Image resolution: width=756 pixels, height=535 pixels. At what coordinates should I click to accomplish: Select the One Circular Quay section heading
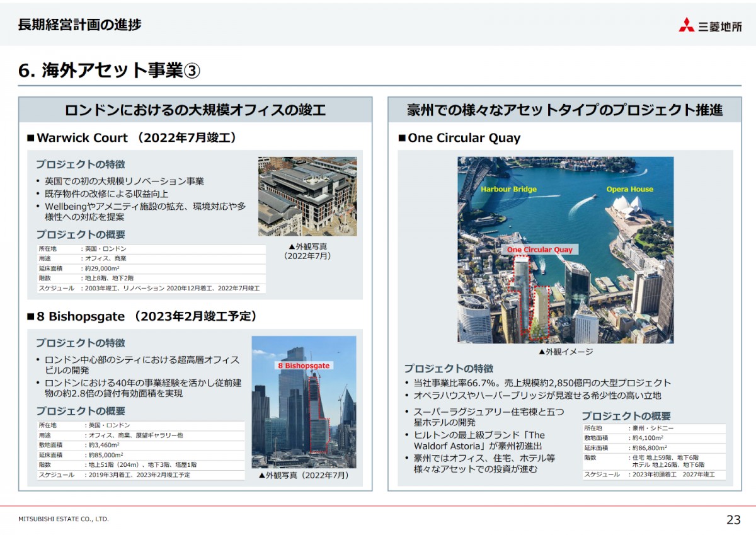click(459, 137)
